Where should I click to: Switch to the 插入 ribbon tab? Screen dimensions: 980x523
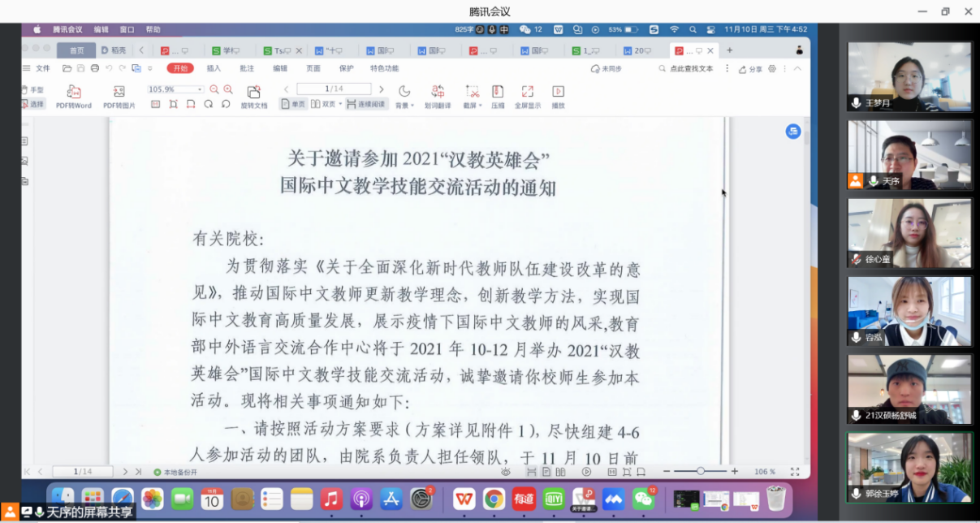tap(213, 68)
